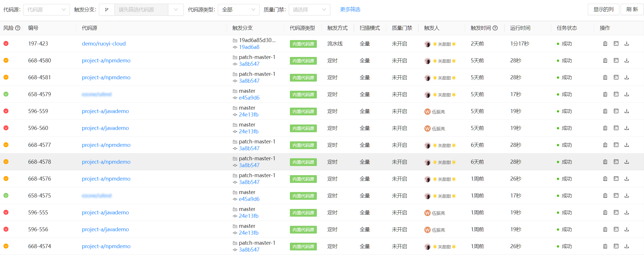View console log for row 668-4576

[x=616, y=179]
